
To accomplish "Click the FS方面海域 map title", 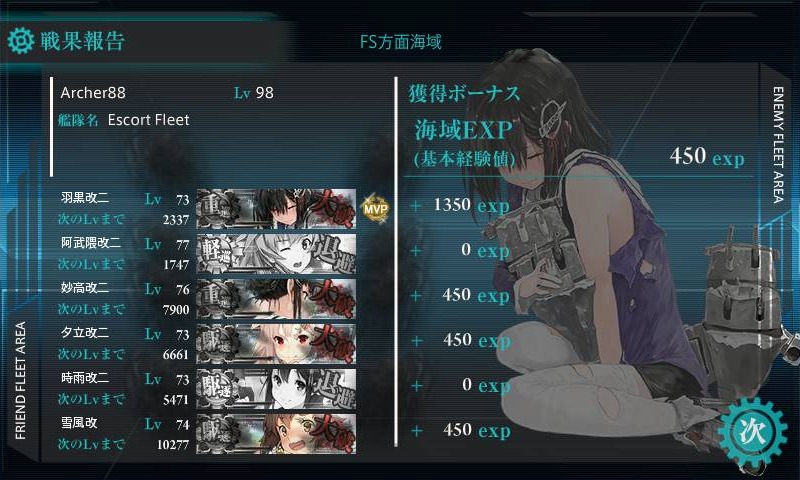I will [401, 42].
